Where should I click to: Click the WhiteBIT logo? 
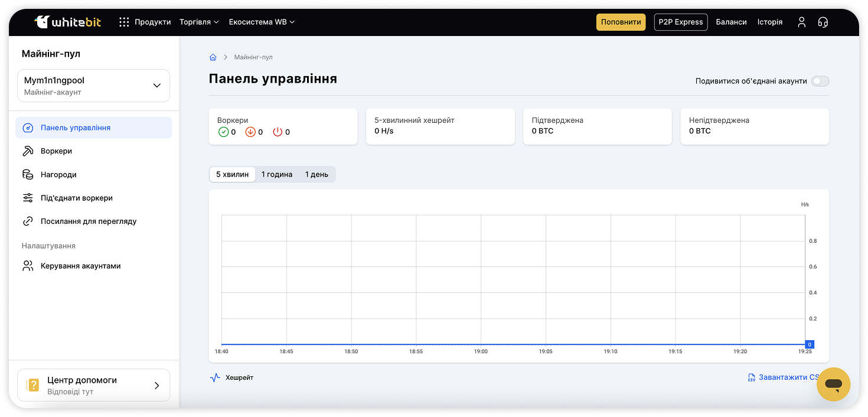(x=67, y=22)
